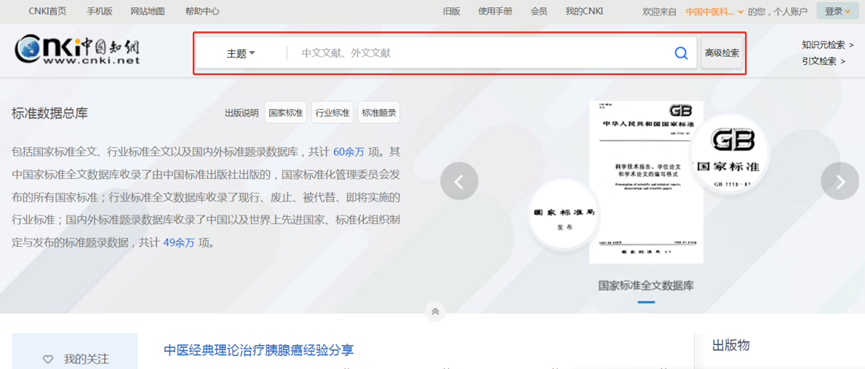Show previous carousel slide with left arrow
The image size is (865, 369).
459,181
